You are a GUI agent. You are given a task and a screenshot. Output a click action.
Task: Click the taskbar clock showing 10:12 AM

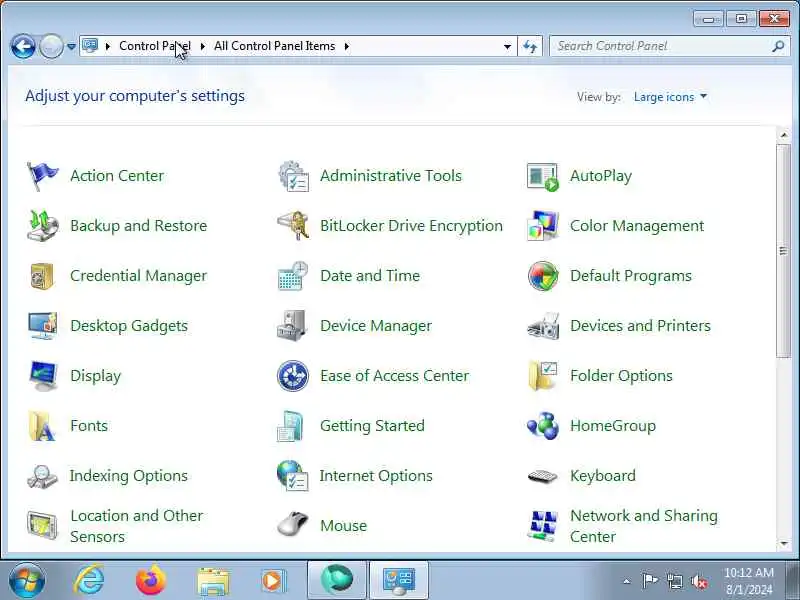(x=749, y=581)
